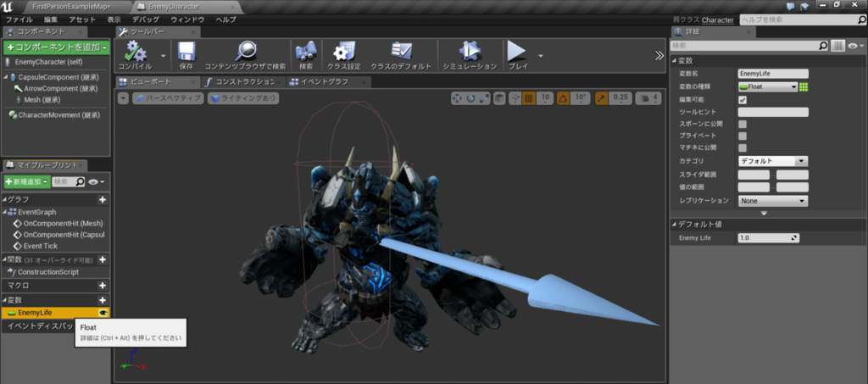Select the viewport scale gizmo tool
The width and height of the screenshot is (868, 384).
point(484,98)
